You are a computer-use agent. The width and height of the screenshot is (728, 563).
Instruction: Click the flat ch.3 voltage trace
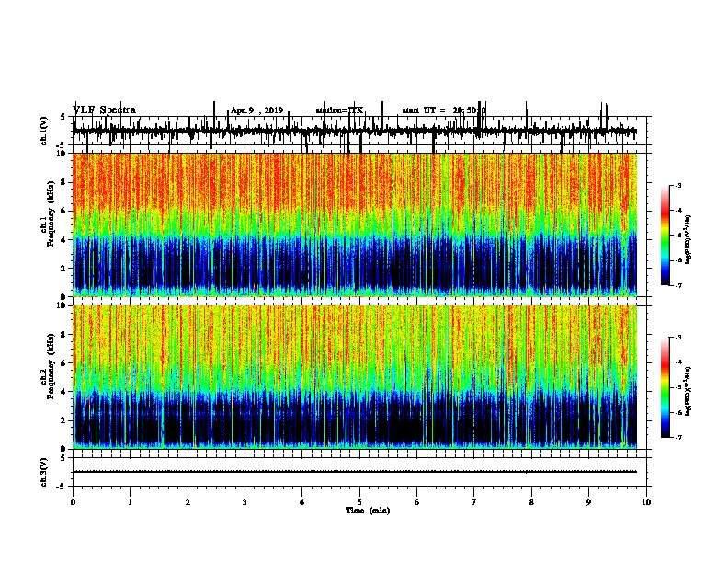355,472
